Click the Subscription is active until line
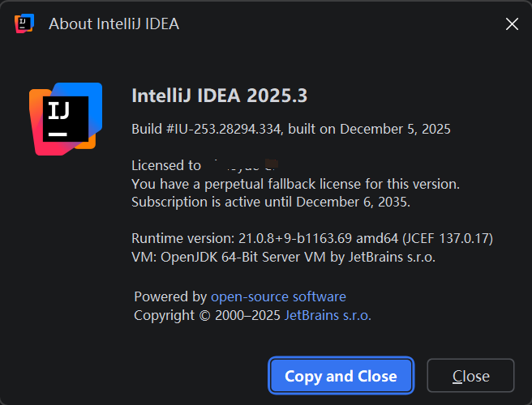Screen dimensions: 532x405 pyautogui.click(x=271, y=202)
